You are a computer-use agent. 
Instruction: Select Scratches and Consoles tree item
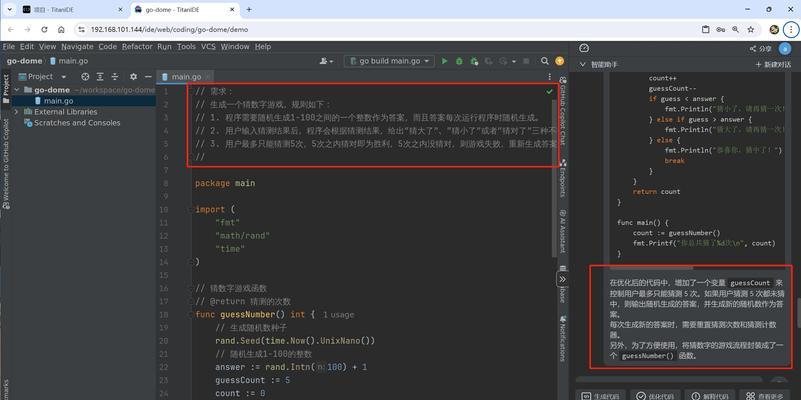[x=77, y=123]
